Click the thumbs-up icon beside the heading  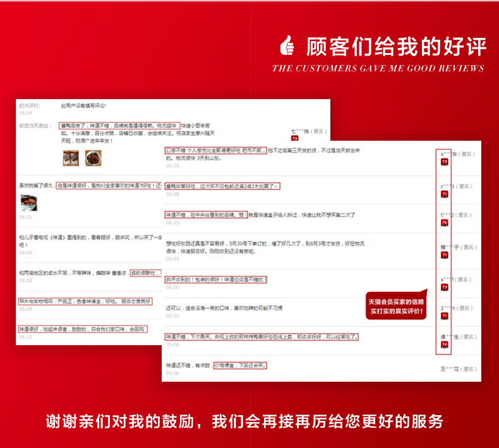click(x=287, y=45)
